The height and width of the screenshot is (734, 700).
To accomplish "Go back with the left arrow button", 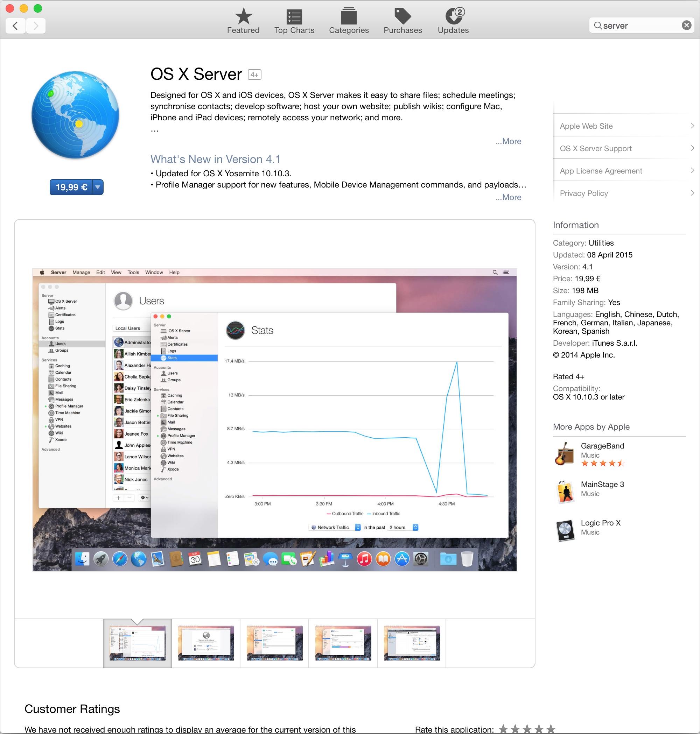I will 16,26.
